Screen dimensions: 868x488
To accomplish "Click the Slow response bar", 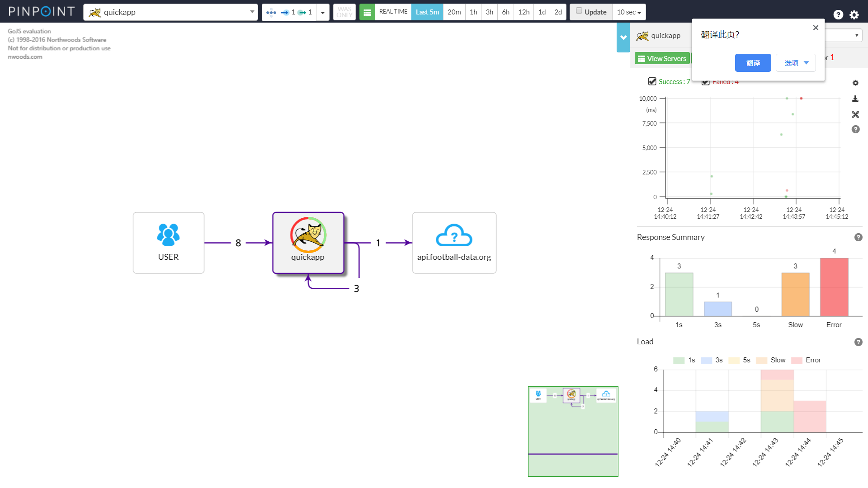I will tap(796, 294).
